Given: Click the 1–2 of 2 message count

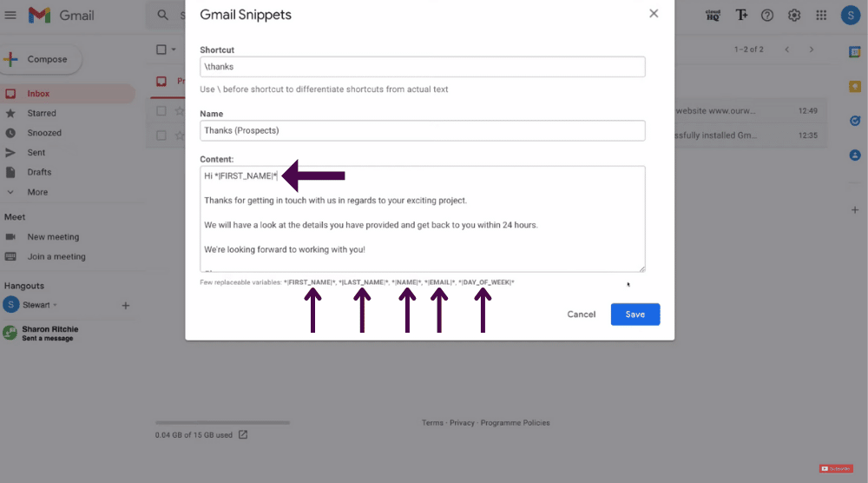Looking at the screenshot, I should click(748, 50).
